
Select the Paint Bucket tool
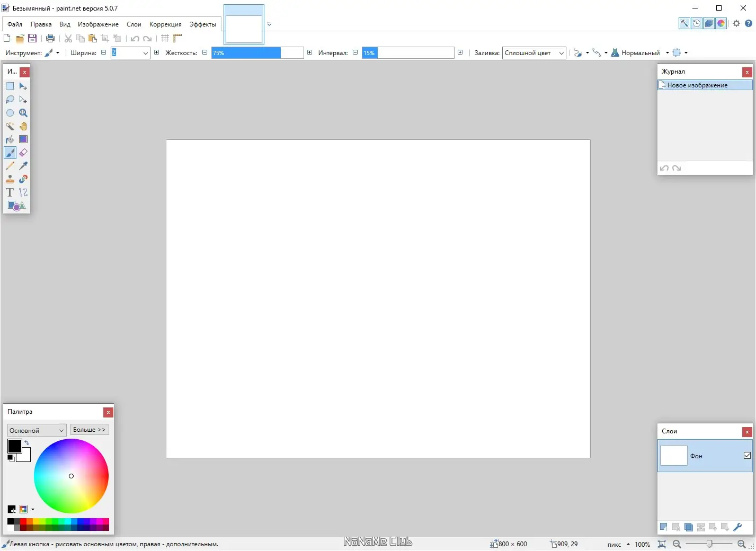[x=10, y=139]
